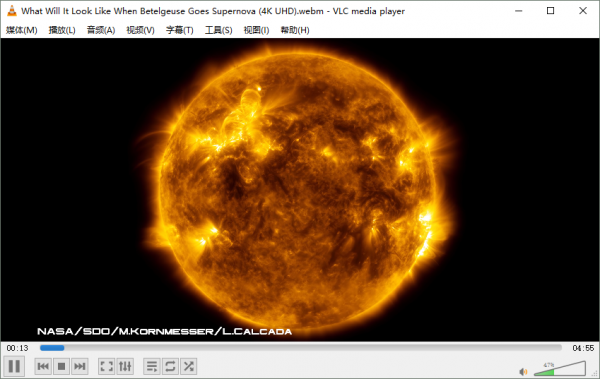
Task: Mute audio with speaker icon
Action: pyautogui.click(x=523, y=371)
